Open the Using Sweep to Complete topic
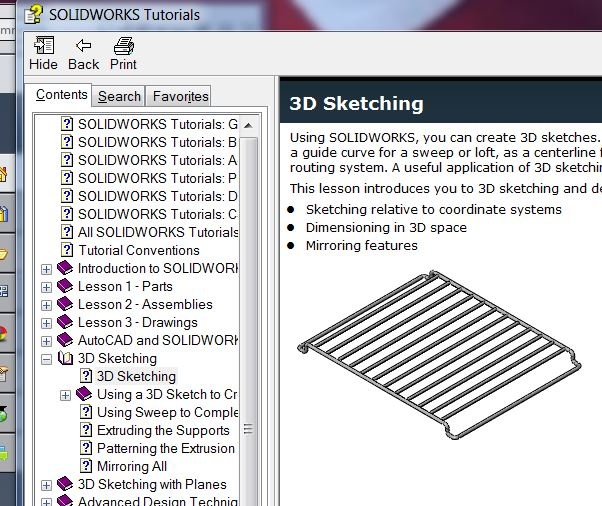Image resolution: width=602 pixels, height=506 pixels. click(168, 412)
